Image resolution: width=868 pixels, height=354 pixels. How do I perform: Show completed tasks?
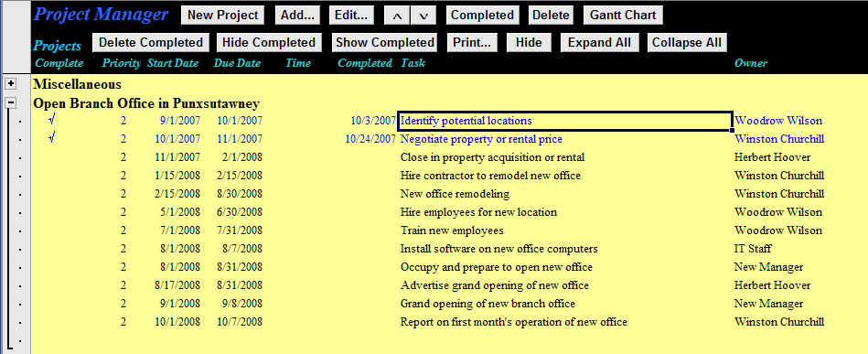pos(385,43)
